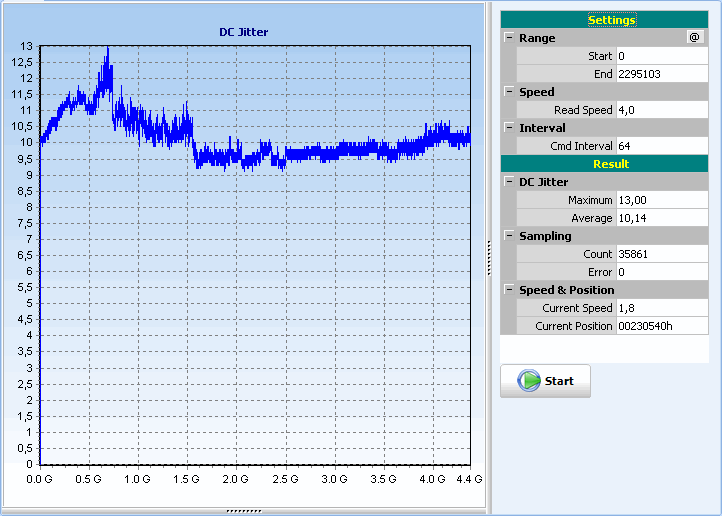Click the Sampling Error value
The image size is (722, 516).
pos(661,272)
